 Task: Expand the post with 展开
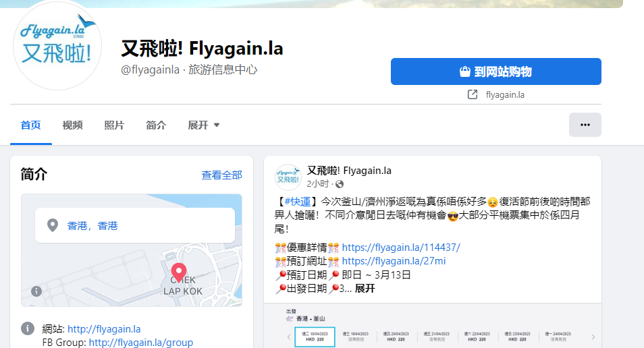(365, 289)
